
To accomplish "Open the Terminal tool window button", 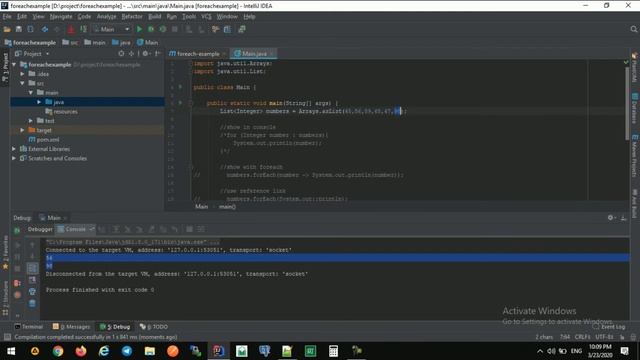I will (x=29, y=327).
